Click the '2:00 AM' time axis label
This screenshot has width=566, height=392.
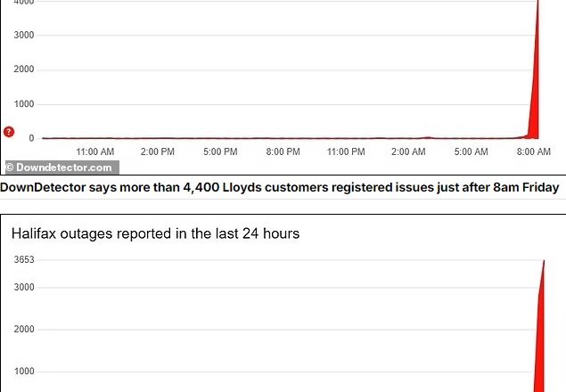point(408,151)
